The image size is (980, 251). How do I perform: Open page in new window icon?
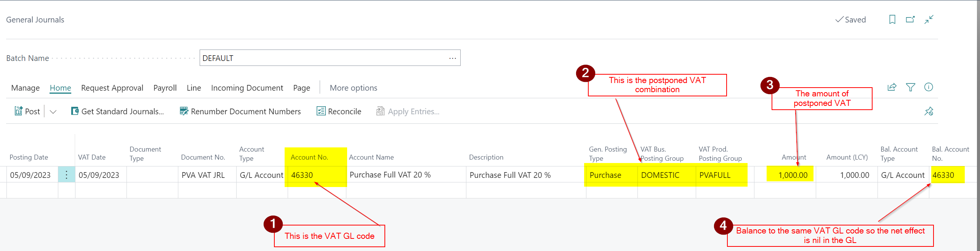pos(910,19)
